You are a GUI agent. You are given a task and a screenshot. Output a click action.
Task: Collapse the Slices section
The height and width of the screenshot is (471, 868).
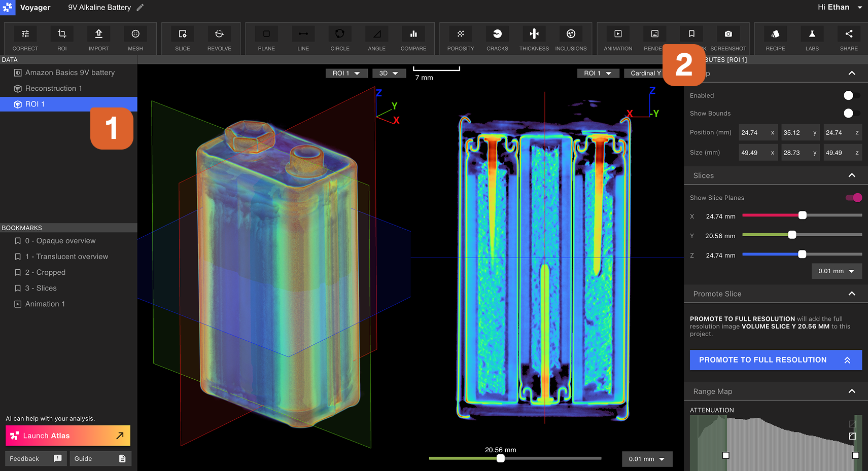coord(852,175)
